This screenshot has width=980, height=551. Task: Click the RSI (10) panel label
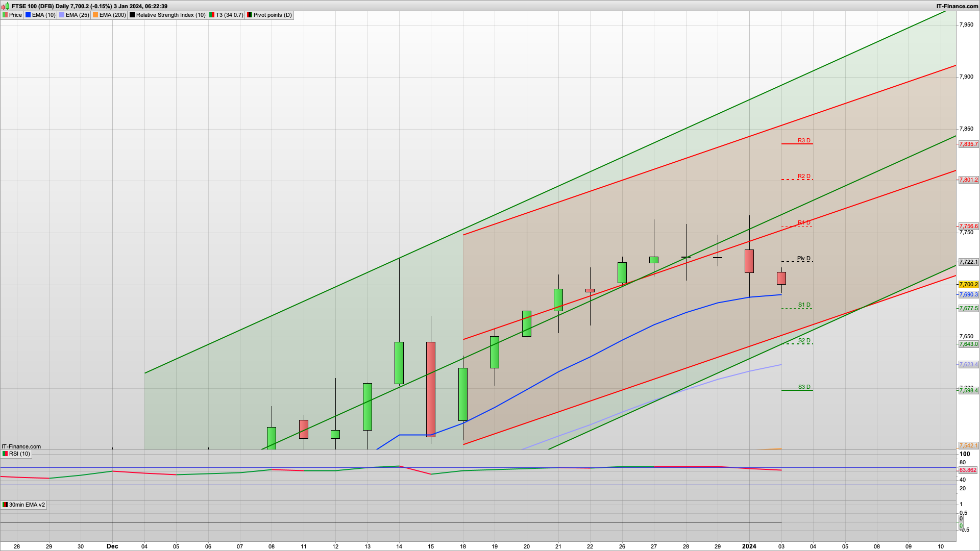[20, 454]
